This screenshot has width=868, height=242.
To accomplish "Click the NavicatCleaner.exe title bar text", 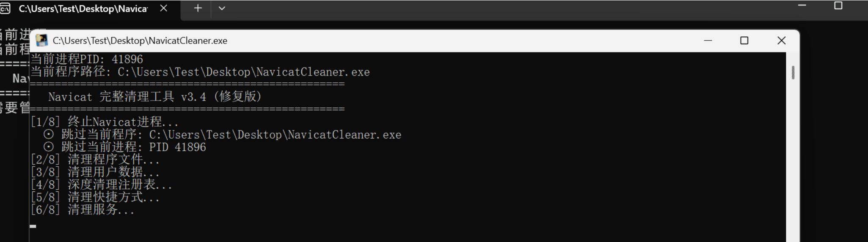I will pyautogui.click(x=140, y=41).
